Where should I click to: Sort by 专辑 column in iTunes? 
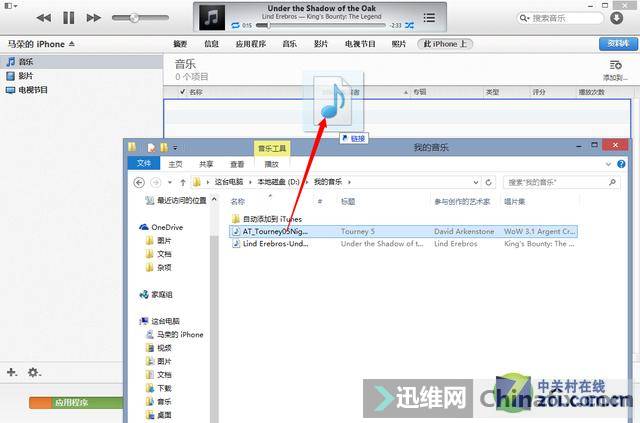[420, 92]
